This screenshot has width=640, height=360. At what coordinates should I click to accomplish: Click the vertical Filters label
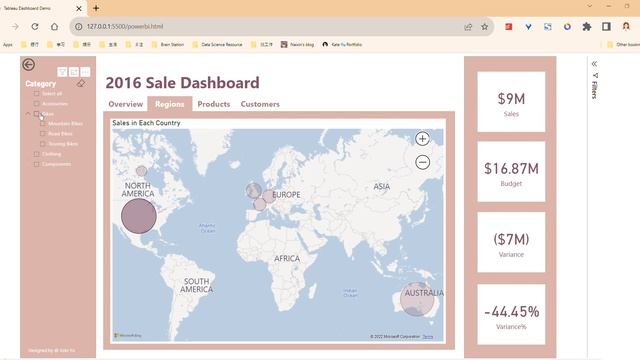594,90
